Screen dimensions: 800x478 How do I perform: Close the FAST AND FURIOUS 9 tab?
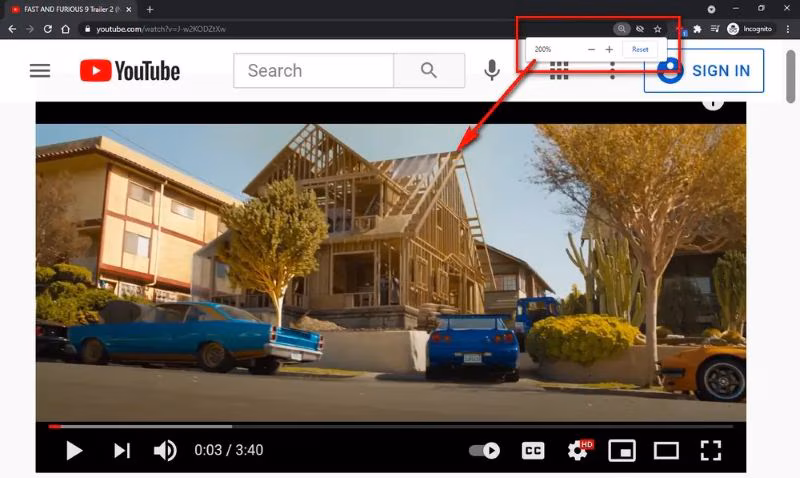[x=129, y=9]
